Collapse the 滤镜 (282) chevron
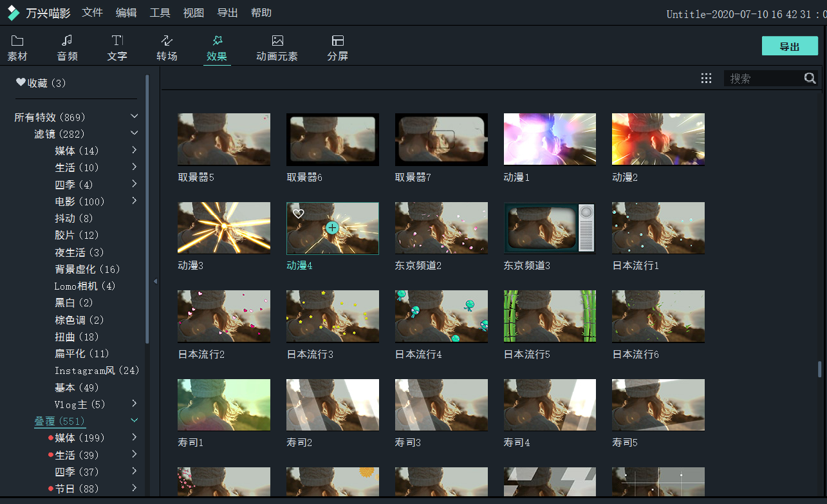Image resolution: width=827 pixels, height=504 pixels. point(135,133)
